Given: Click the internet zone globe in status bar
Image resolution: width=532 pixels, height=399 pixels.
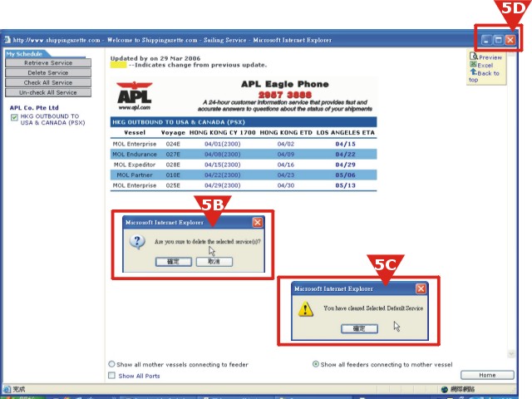Looking at the screenshot, I should point(445,389).
